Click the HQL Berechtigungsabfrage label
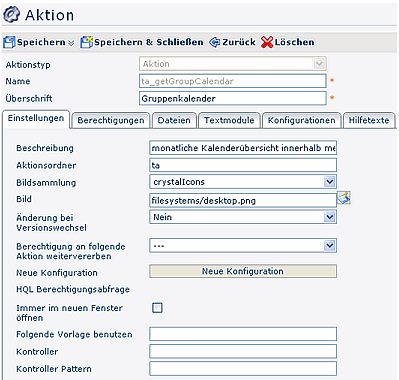The width and height of the screenshot is (399, 380). pyautogui.click(x=73, y=289)
